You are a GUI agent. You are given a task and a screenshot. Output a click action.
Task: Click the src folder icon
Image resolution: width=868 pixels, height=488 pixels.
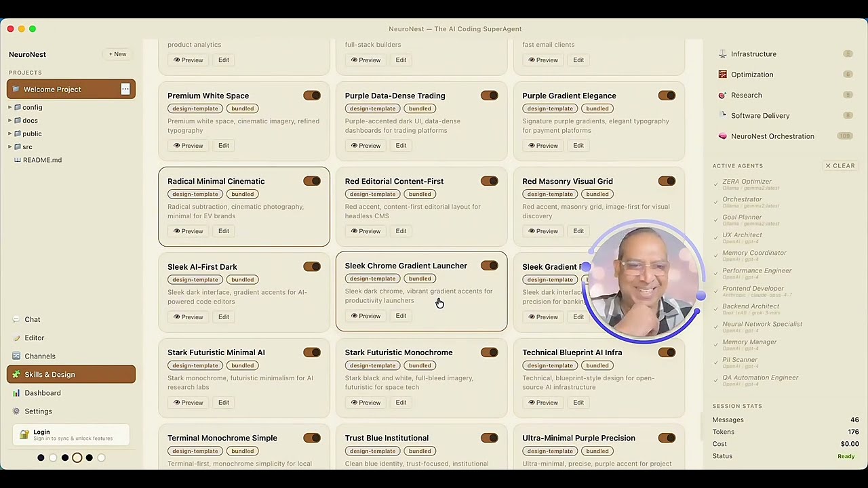pyautogui.click(x=18, y=146)
